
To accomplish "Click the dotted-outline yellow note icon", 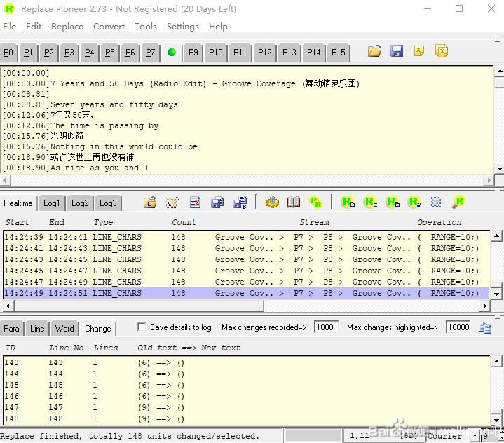I will pos(172,203).
